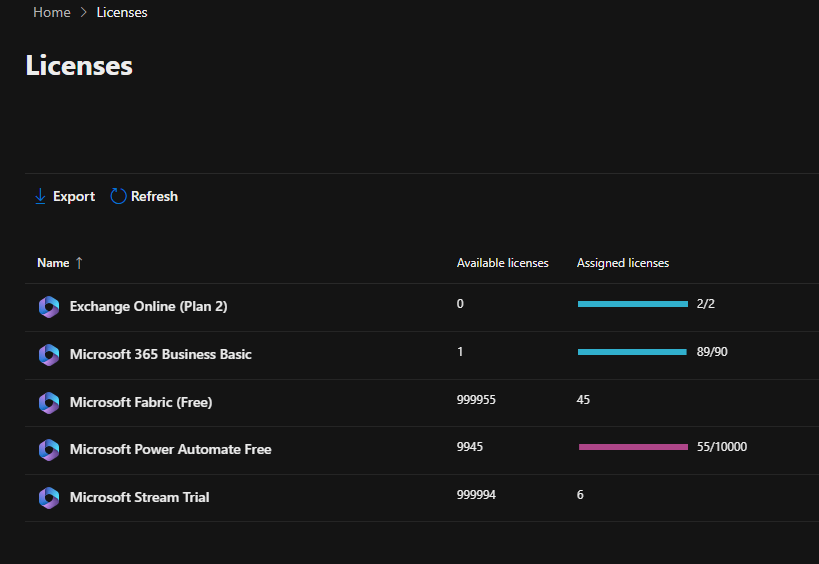Open Microsoft 365 Business Basic license
The width and height of the screenshot is (819, 564).
pos(160,354)
